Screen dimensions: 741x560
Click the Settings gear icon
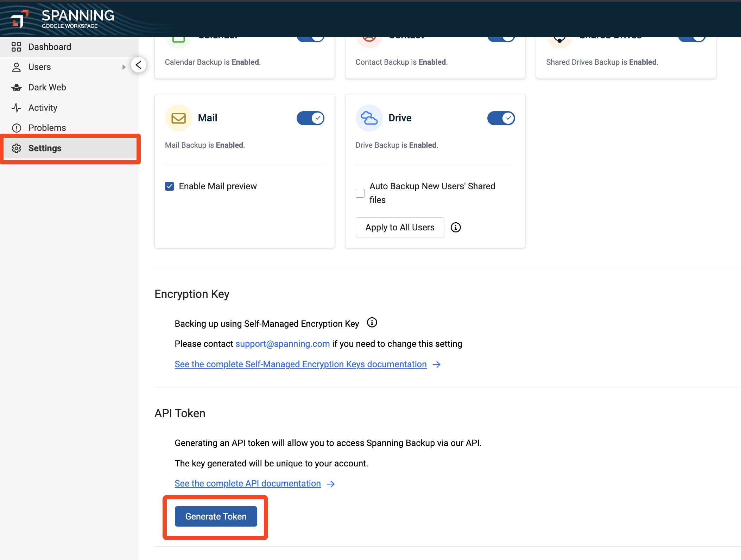click(x=16, y=148)
